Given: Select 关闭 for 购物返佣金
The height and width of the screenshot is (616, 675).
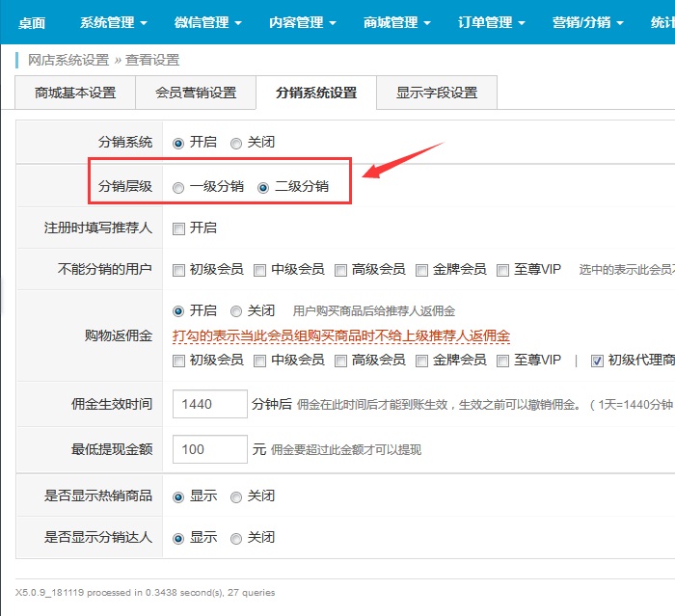Looking at the screenshot, I should click(236, 311).
